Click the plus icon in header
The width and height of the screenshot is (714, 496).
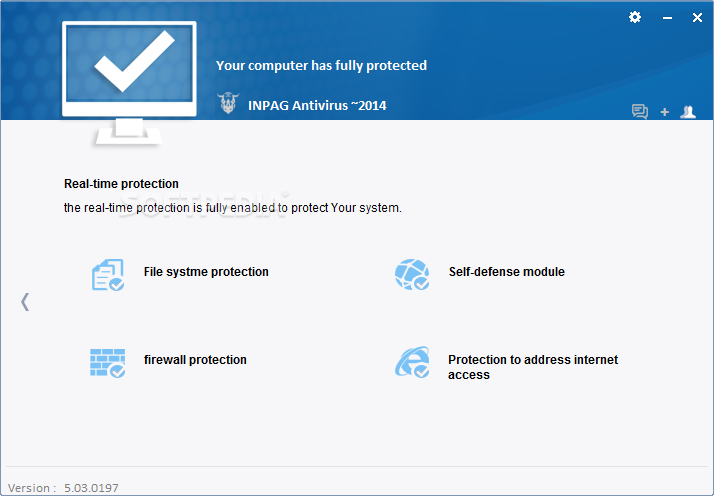click(x=664, y=112)
